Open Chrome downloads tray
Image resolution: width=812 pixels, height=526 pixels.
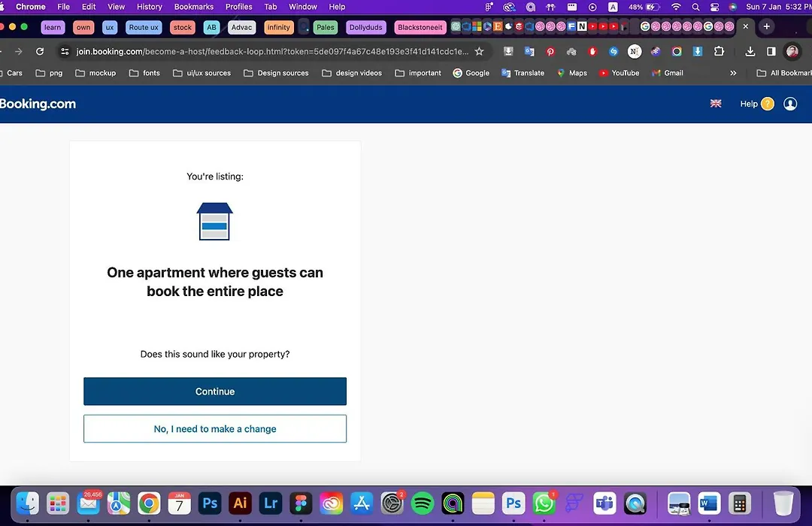750,51
